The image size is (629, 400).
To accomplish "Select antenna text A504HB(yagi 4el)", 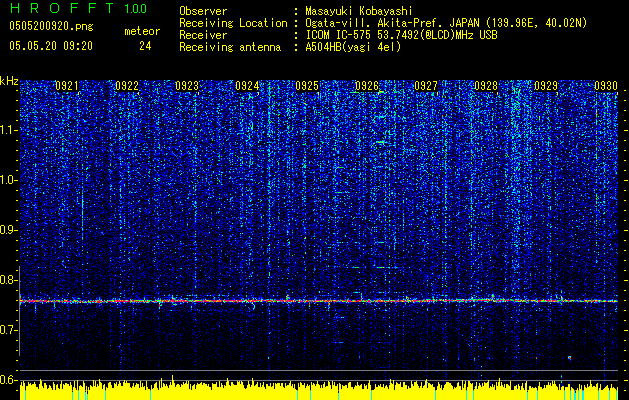I will (353, 47).
